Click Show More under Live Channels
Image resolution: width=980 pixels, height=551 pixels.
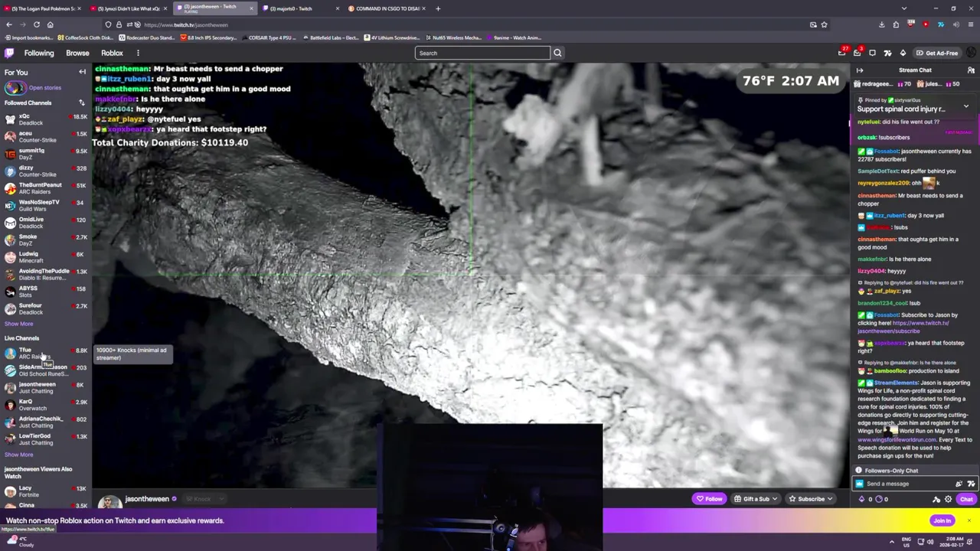[19, 455]
